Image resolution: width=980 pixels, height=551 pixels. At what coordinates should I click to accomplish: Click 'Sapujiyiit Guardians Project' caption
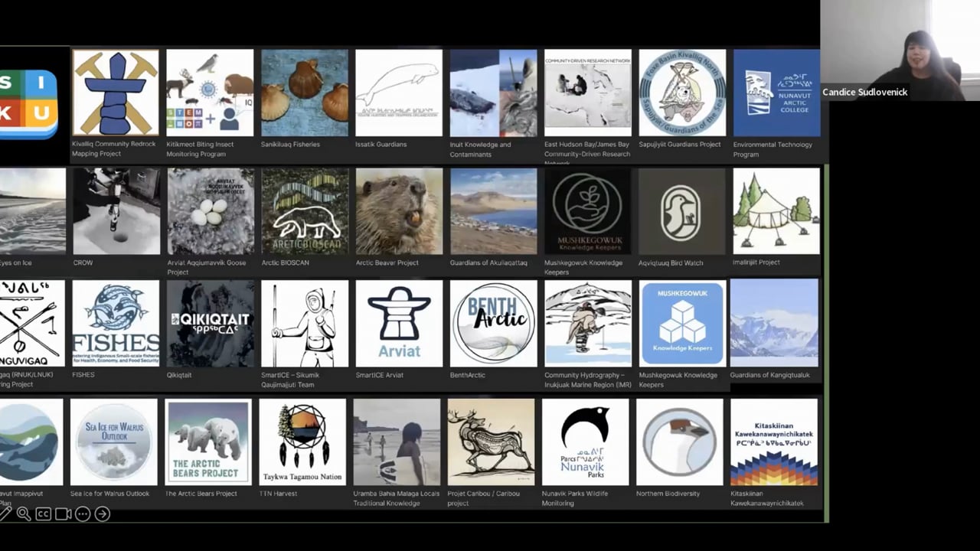(680, 145)
